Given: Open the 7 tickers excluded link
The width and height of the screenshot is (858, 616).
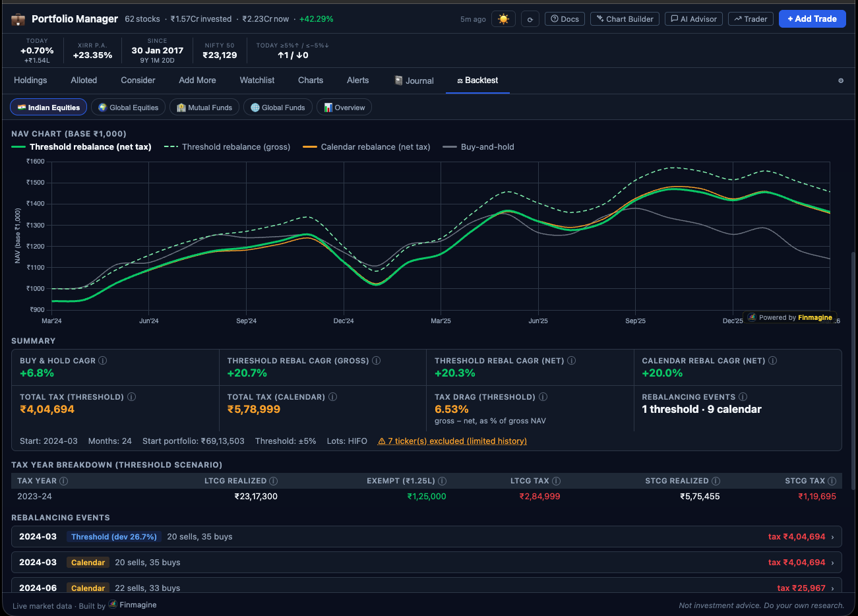Looking at the screenshot, I should (452, 441).
